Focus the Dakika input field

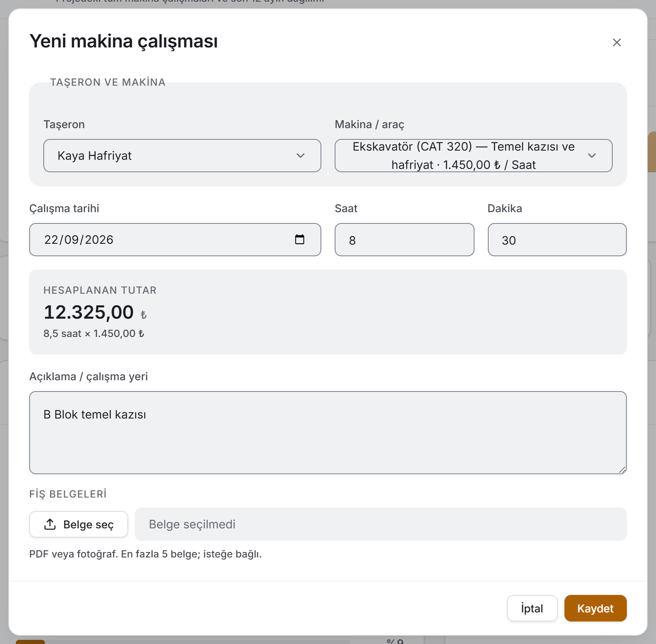557,240
